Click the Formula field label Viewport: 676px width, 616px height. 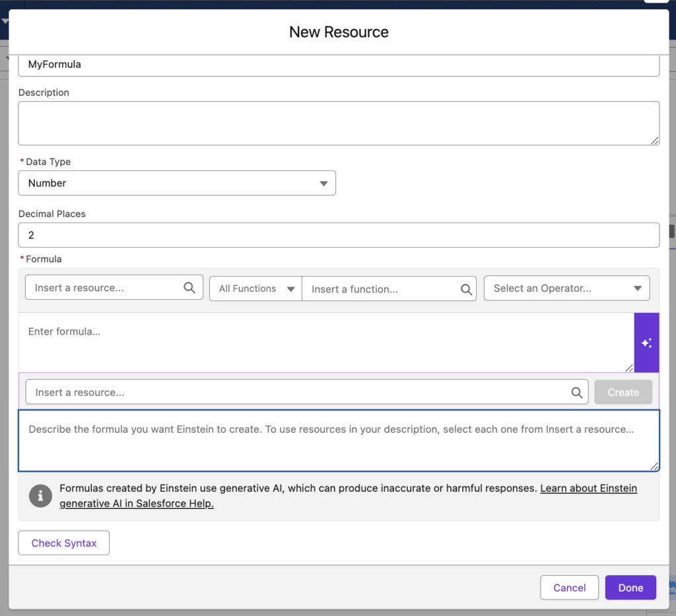pos(44,259)
